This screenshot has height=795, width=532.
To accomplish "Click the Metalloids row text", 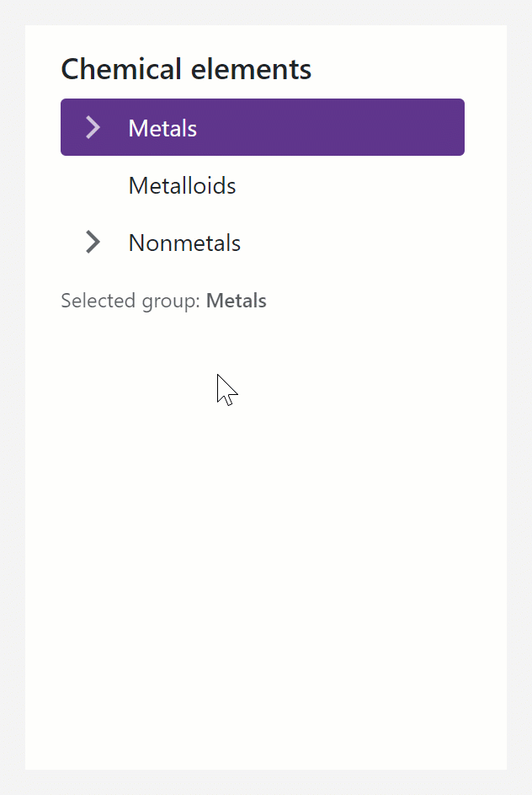I will [182, 185].
